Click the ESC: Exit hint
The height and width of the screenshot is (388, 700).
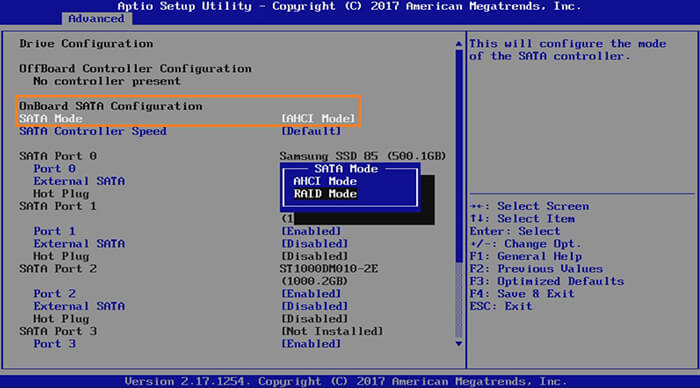point(501,306)
